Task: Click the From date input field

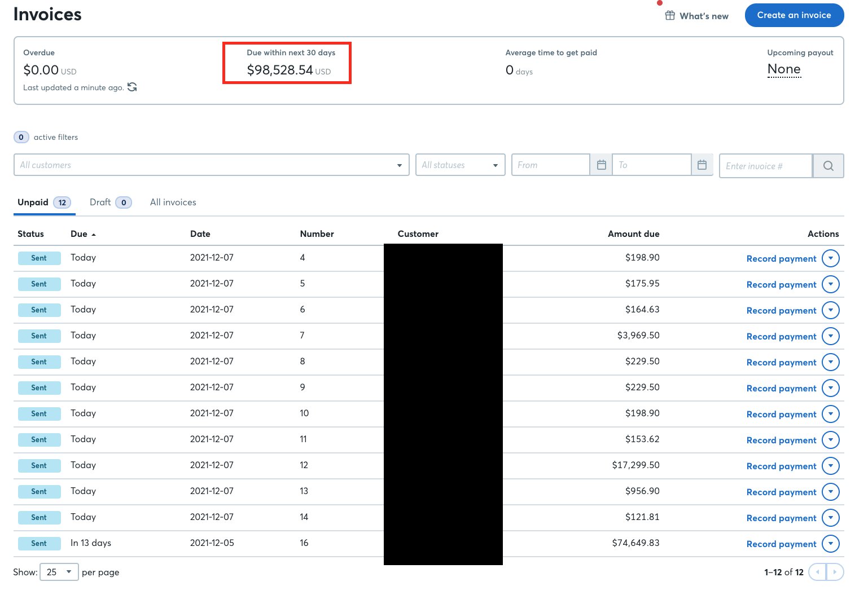Action: (x=551, y=165)
